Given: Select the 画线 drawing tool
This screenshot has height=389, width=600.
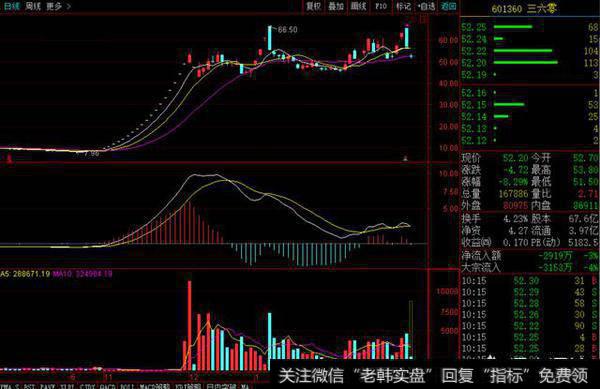Looking at the screenshot, I should coord(359,6).
